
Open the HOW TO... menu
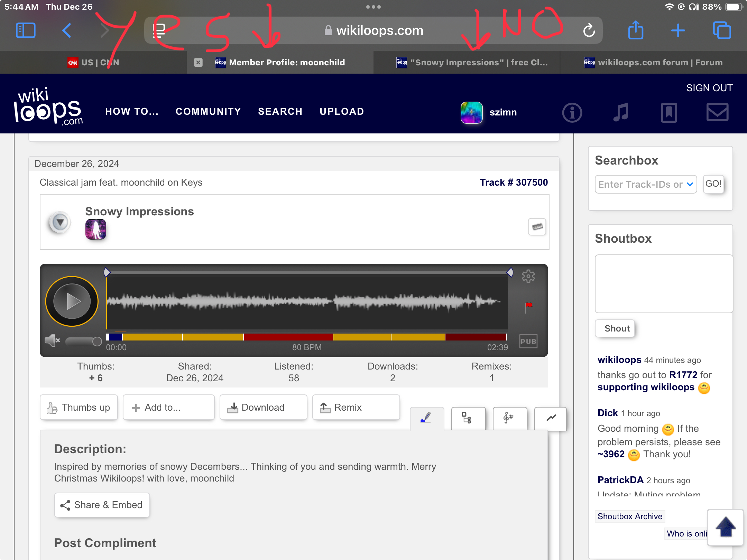132,111
